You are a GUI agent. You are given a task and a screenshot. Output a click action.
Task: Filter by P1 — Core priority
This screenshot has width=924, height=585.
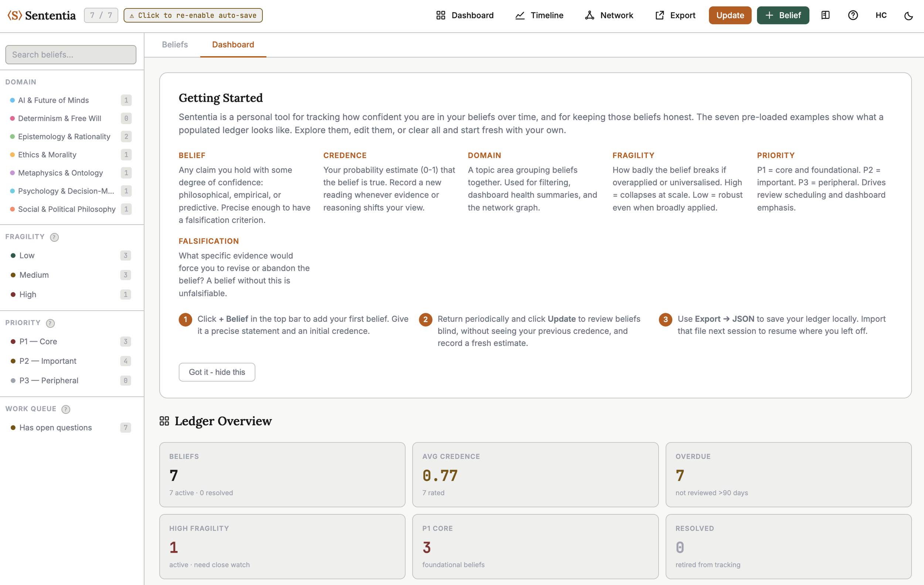click(71, 341)
